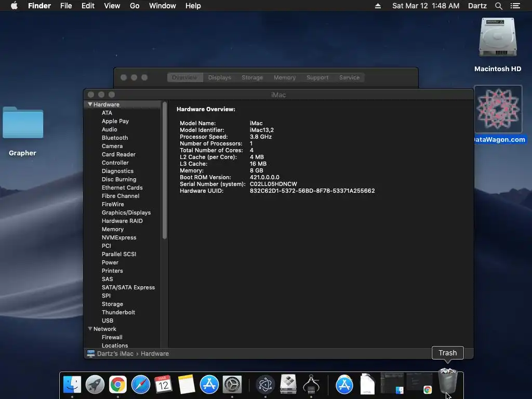Open the View menu
This screenshot has height=399, width=532.
[x=112, y=6]
